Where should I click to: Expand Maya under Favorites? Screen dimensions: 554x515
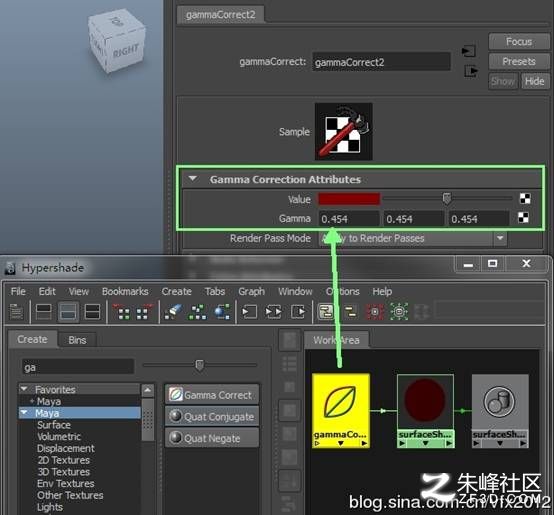[x=32, y=401]
